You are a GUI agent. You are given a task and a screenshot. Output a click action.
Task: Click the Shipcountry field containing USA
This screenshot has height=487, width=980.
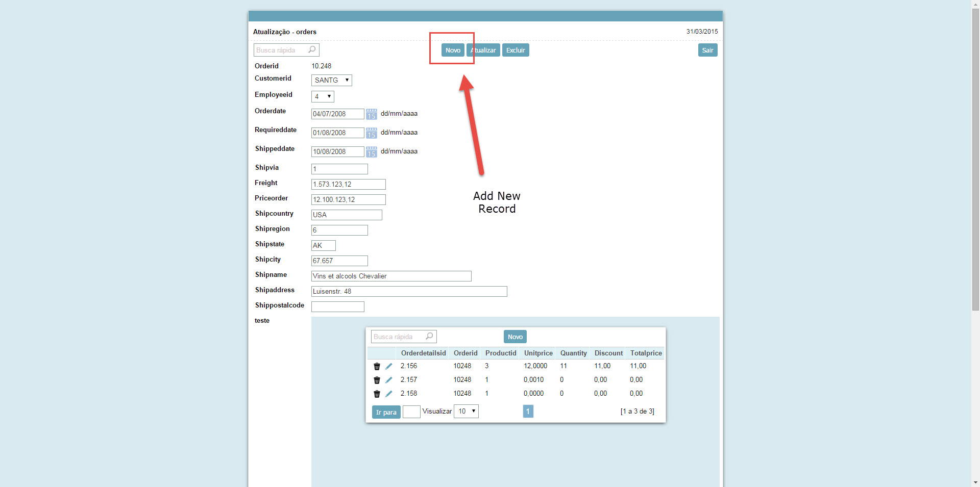[x=347, y=215]
